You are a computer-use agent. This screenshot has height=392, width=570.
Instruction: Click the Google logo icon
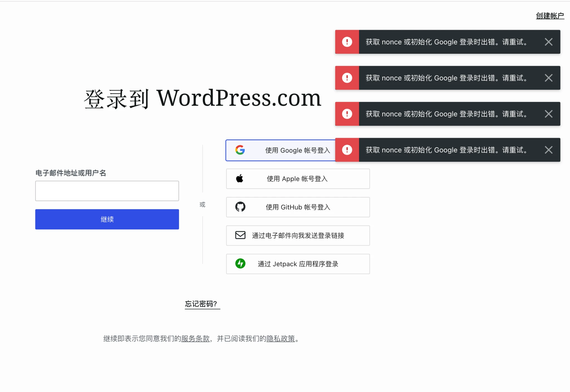pyautogui.click(x=240, y=150)
